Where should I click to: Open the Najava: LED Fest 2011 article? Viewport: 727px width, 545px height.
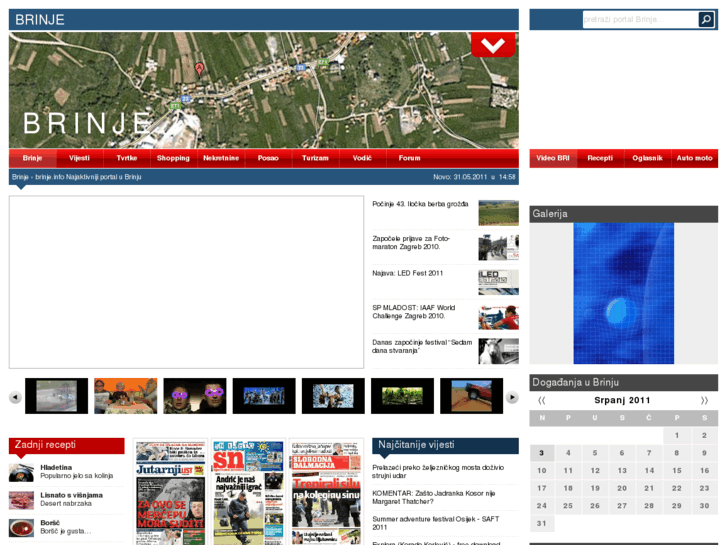coord(408,273)
